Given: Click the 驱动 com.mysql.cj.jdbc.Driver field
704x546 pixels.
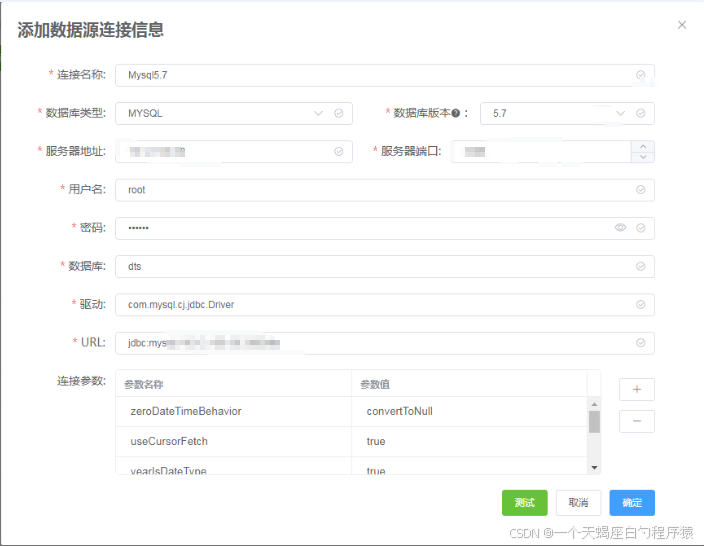Looking at the screenshot, I should [384, 304].
